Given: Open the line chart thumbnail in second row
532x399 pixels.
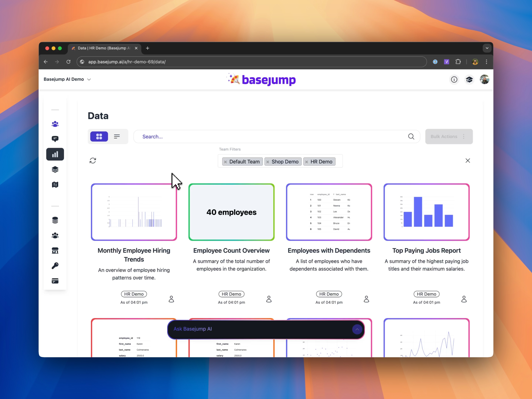Looking at the screenshot, I should [x=426, y=338].
